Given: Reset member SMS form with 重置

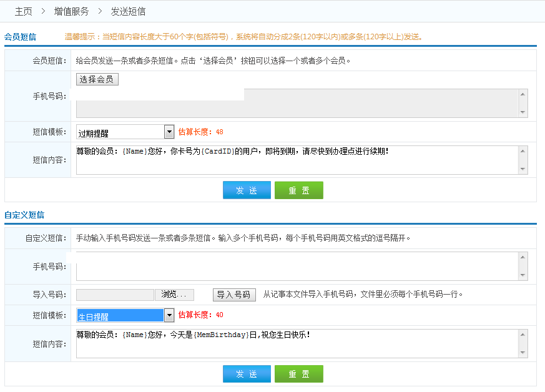Looking at the screenshot, I should pyautogui.click(x=298, y=190).
